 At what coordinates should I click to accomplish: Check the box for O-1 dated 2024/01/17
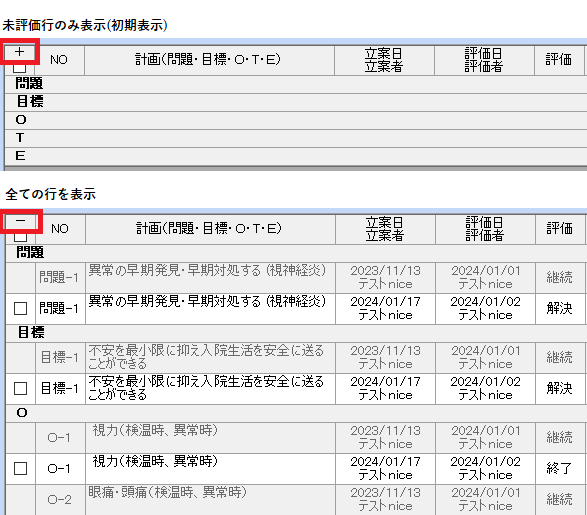20,469
